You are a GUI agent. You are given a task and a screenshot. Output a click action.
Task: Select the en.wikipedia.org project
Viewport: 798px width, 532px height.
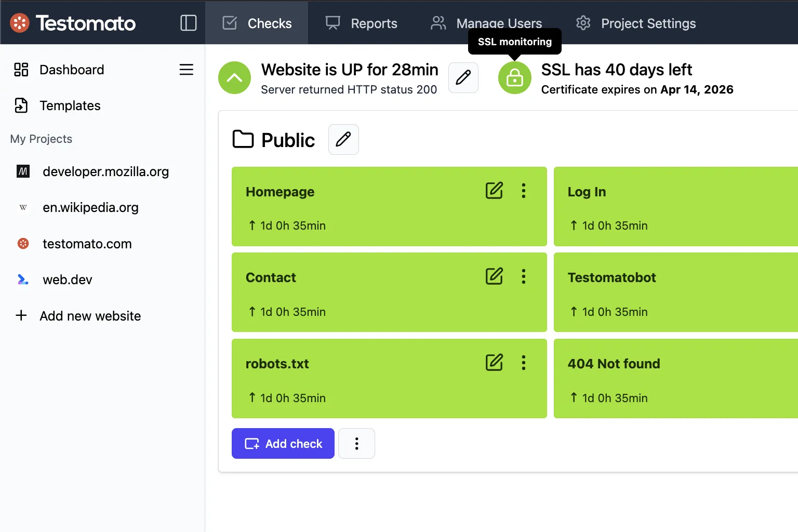(90, 207)
